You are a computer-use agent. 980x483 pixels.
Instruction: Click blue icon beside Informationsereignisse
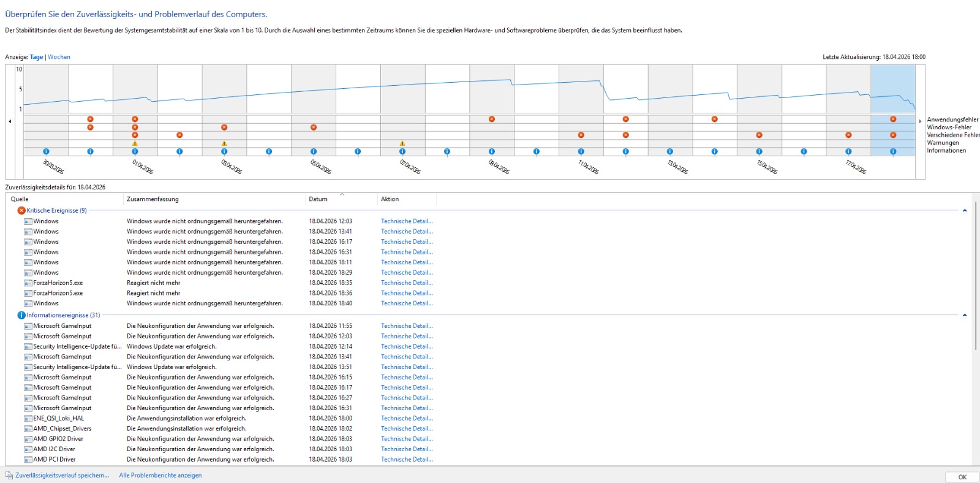tap(21, 315)
